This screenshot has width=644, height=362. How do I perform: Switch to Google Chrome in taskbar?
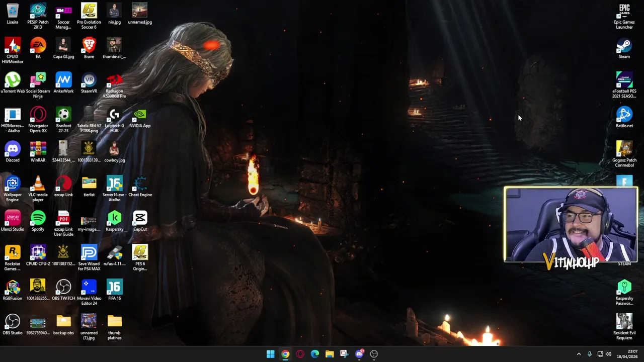pyautogui.click(x=285, y=354)
